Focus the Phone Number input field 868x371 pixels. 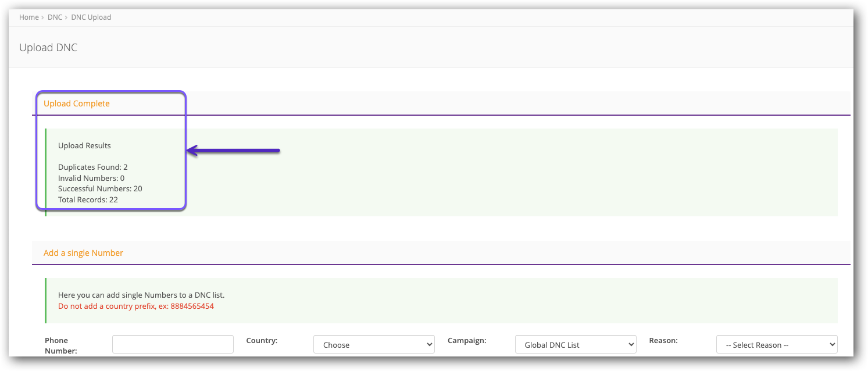click(x=173, y=344)
